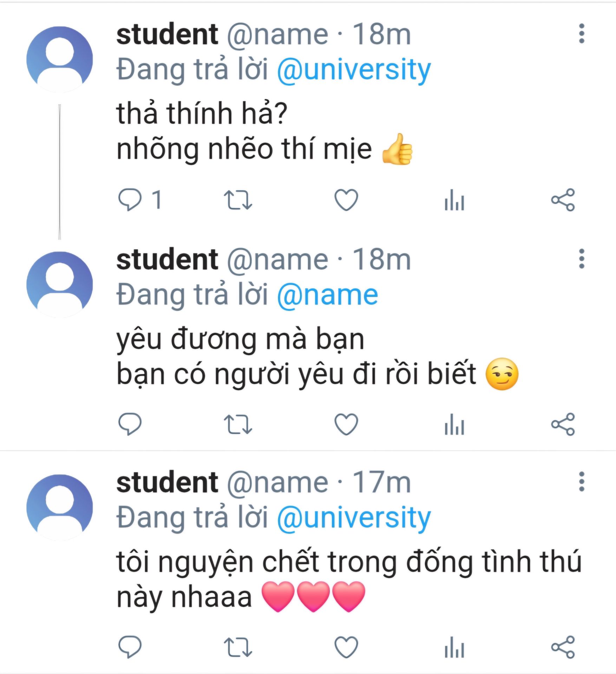Share the "yêu đương mà bạn" tweet

click(x=563, y=424)
